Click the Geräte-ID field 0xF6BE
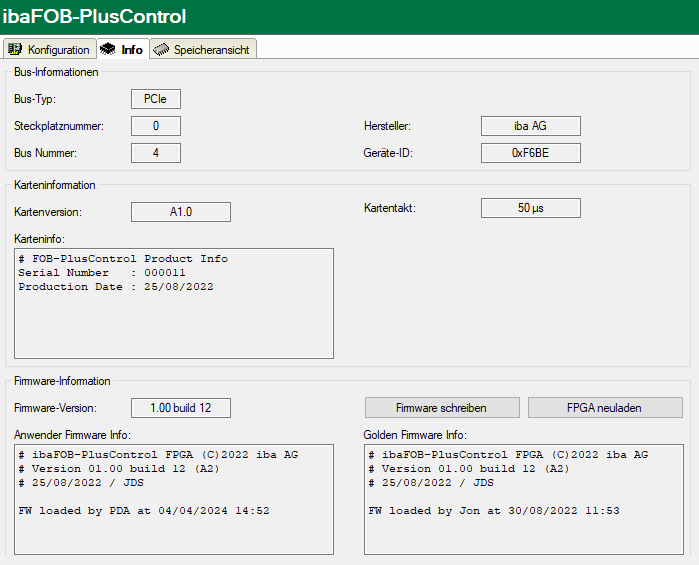 (x=530, y=153)
